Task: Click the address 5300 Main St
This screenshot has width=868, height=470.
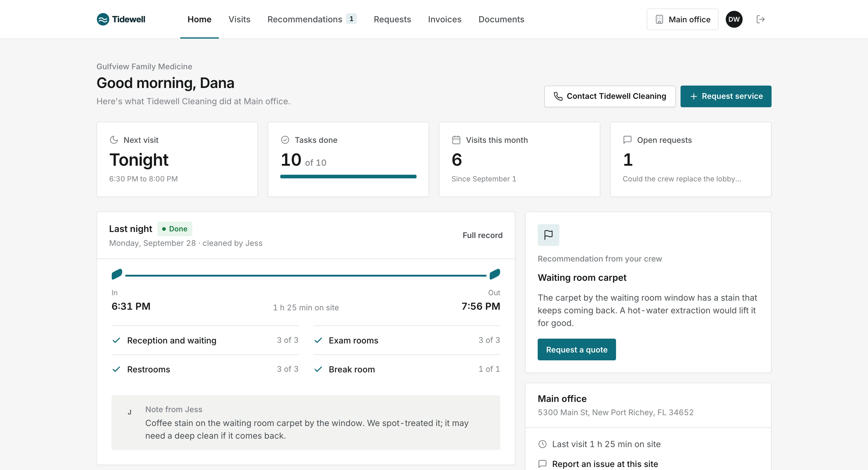Action: click(x=616, y=412)
